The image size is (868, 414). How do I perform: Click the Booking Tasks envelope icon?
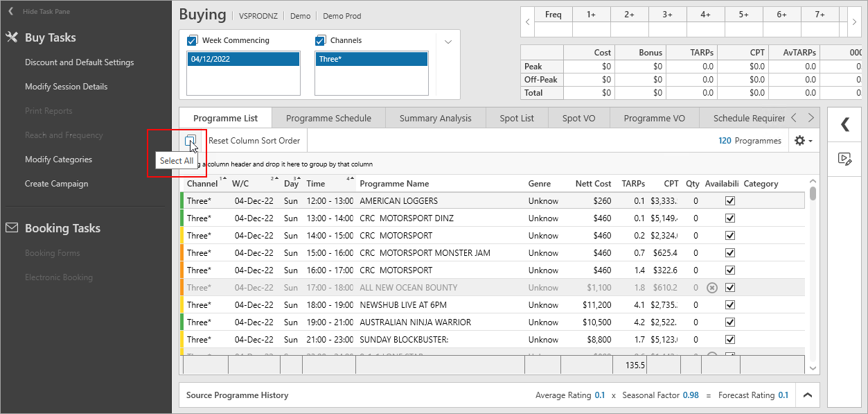12,227
